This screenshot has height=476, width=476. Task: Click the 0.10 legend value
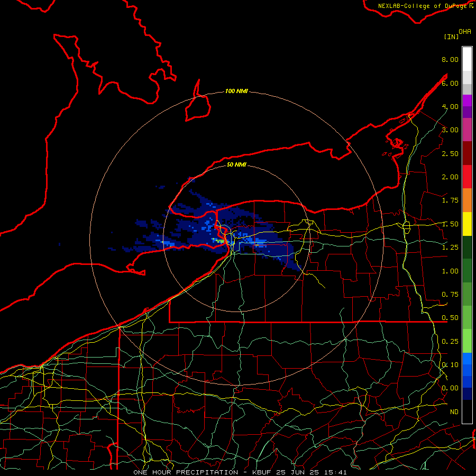click(450, 365)
